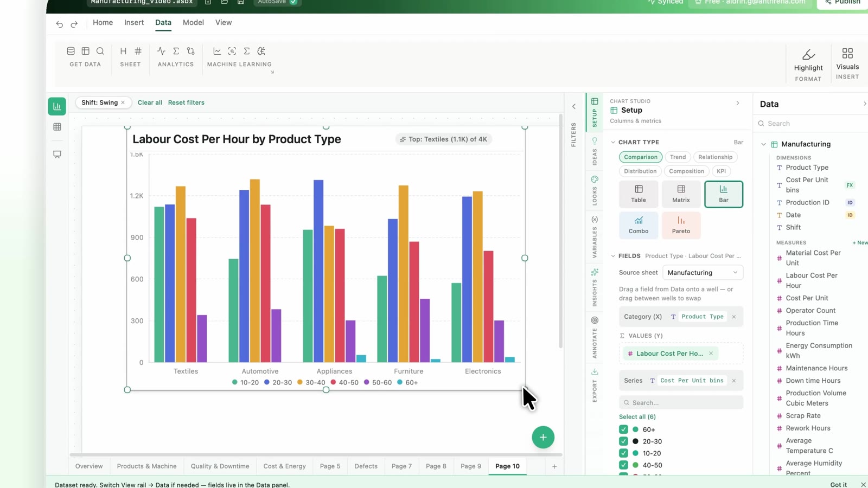Open the Looks side tab
Screen dimensions: 868x488
click(x=595, y=190)
